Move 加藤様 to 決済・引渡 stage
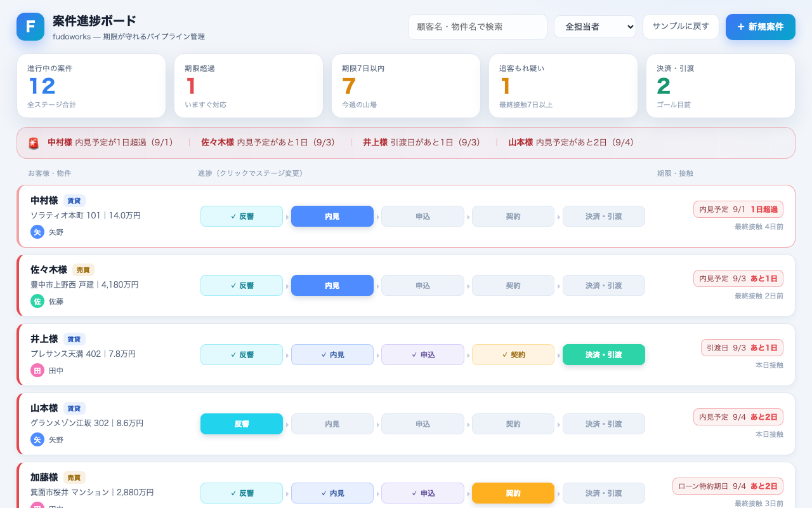 (604, 493)
